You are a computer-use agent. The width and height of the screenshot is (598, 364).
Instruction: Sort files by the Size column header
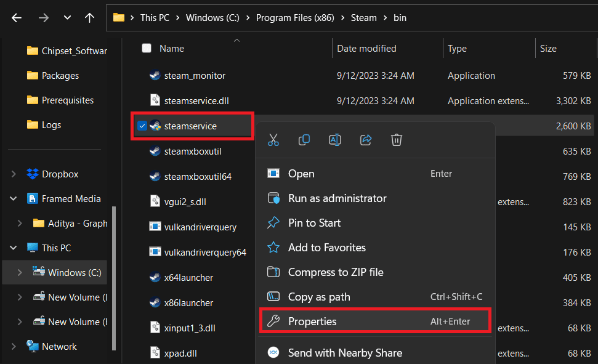tap(547, 48)
